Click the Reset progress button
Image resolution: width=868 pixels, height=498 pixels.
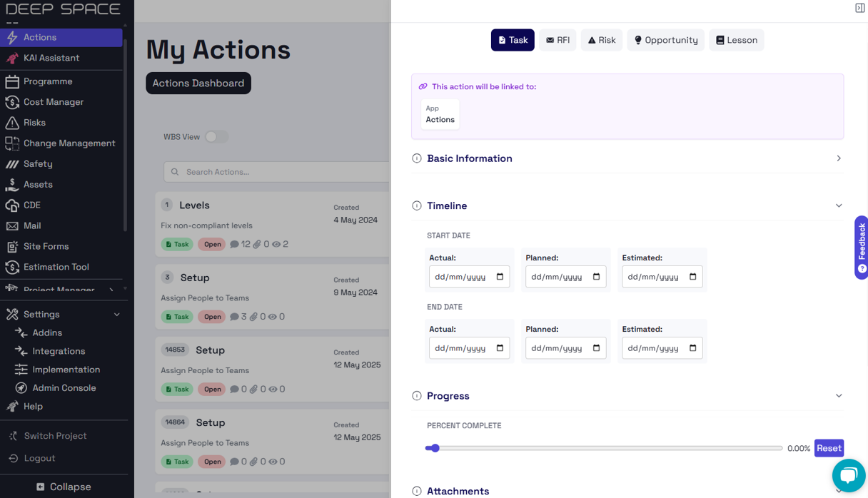point(829,448)
